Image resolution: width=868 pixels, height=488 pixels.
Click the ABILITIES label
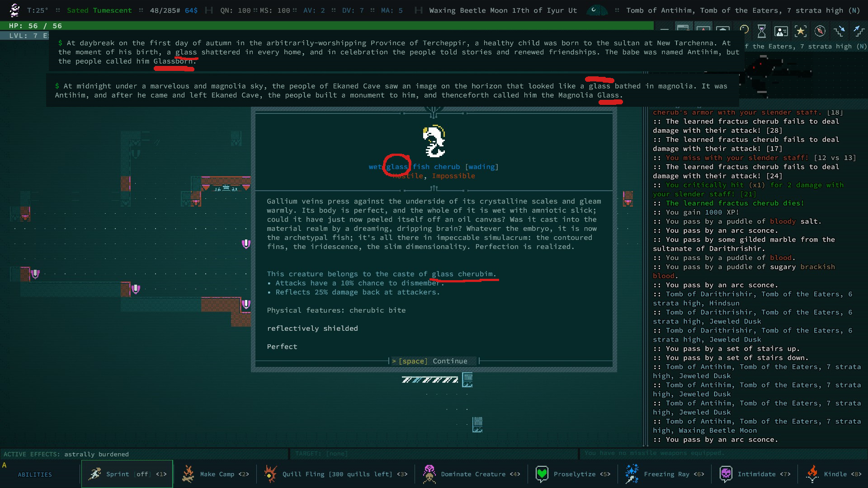35,474
